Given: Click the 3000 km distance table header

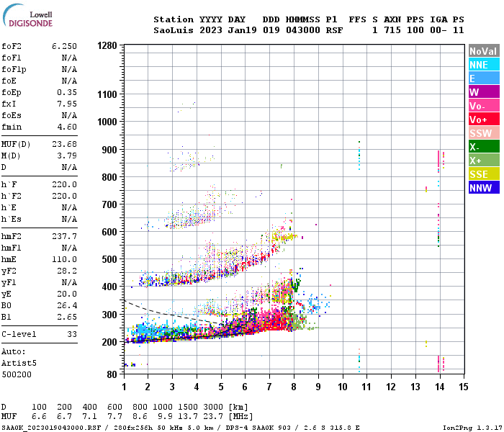Looking at the screenshot, I should [x=213, y=407].
